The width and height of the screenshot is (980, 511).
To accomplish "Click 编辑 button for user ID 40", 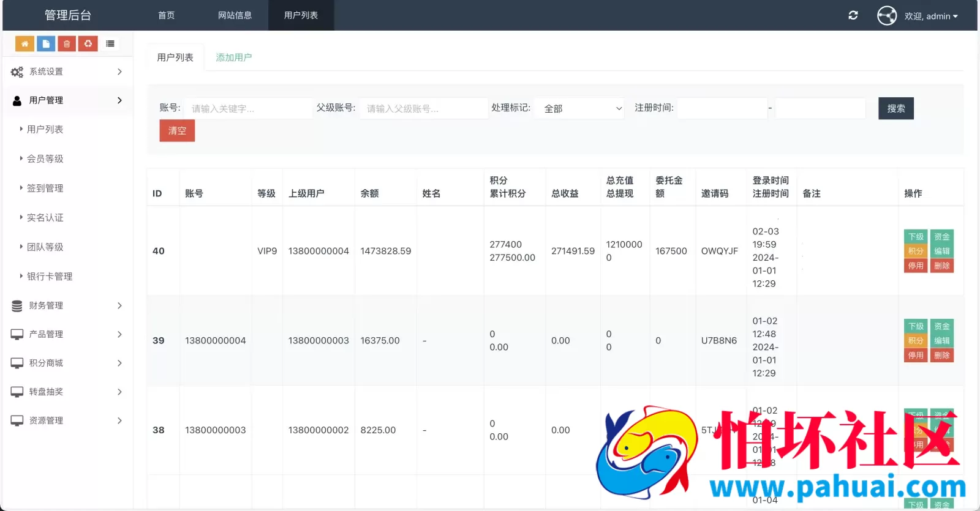I will (x=942, y=251).
